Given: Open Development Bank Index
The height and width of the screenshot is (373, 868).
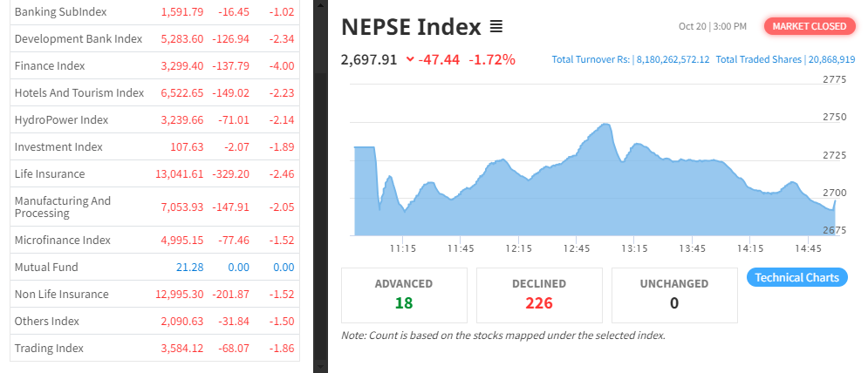Looking at the screenshot, I should pos(154,38).
